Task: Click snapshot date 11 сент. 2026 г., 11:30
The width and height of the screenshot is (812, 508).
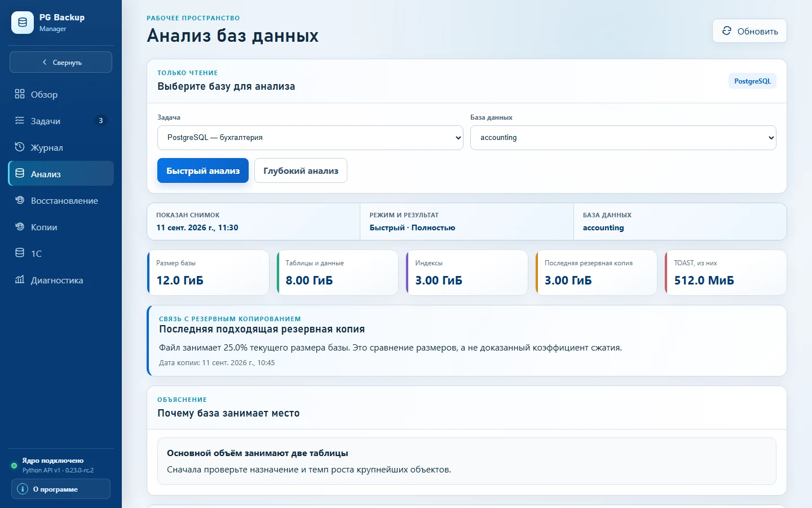Action: point(197,227)
